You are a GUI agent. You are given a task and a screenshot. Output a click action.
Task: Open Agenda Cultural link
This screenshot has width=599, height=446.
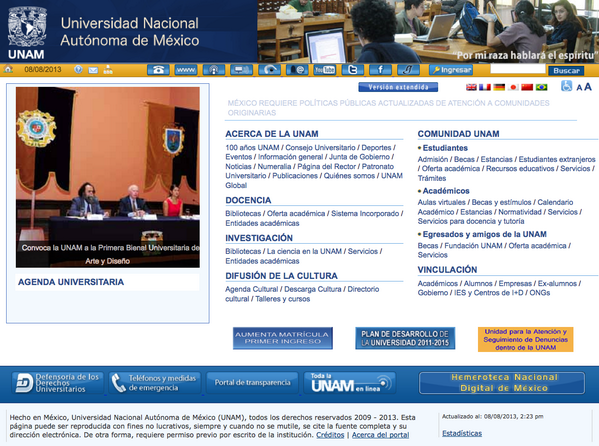pyautogui.click(x=251, y=289)
